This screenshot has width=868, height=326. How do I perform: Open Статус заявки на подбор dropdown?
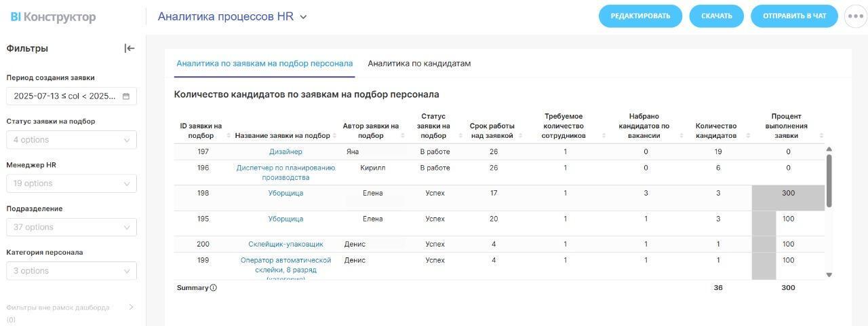[71, 140]
